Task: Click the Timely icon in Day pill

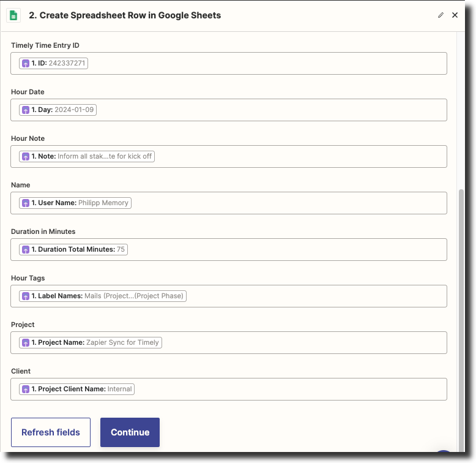Action: coord(25,110)
